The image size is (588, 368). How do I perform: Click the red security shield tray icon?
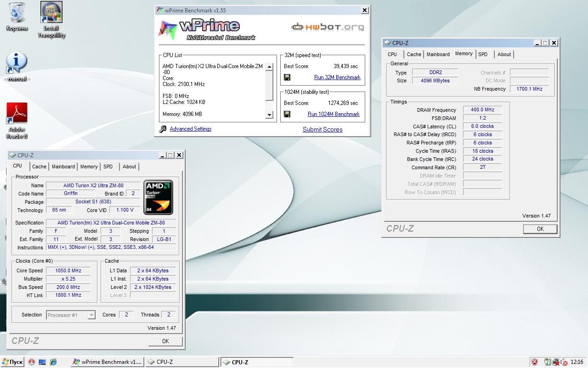(x=534, y=362)
